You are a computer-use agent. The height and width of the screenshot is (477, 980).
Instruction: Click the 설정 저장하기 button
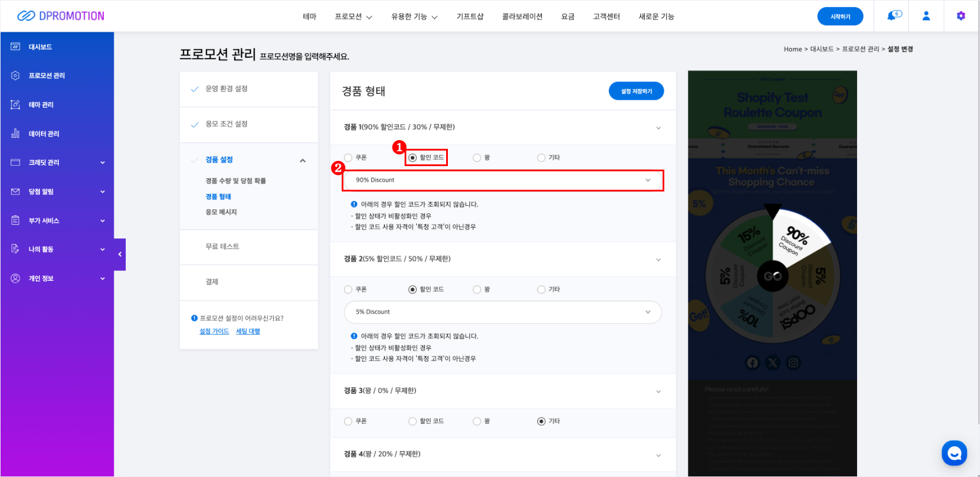pos(636,91)
